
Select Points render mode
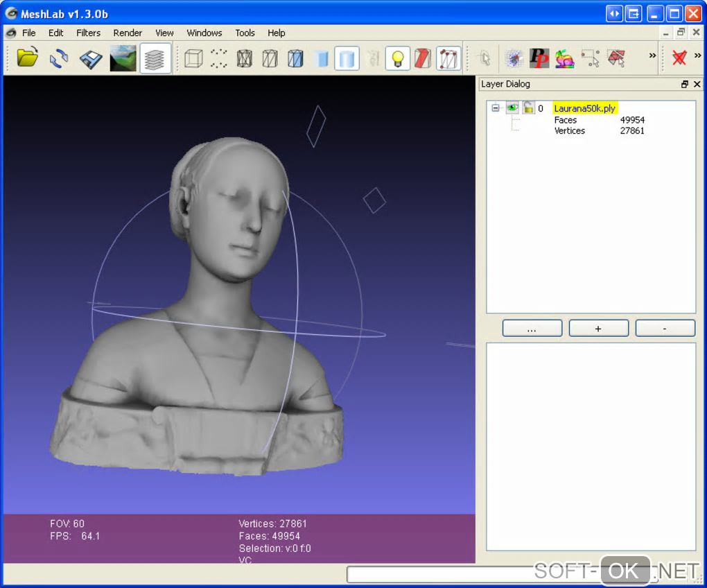[219, 58]
